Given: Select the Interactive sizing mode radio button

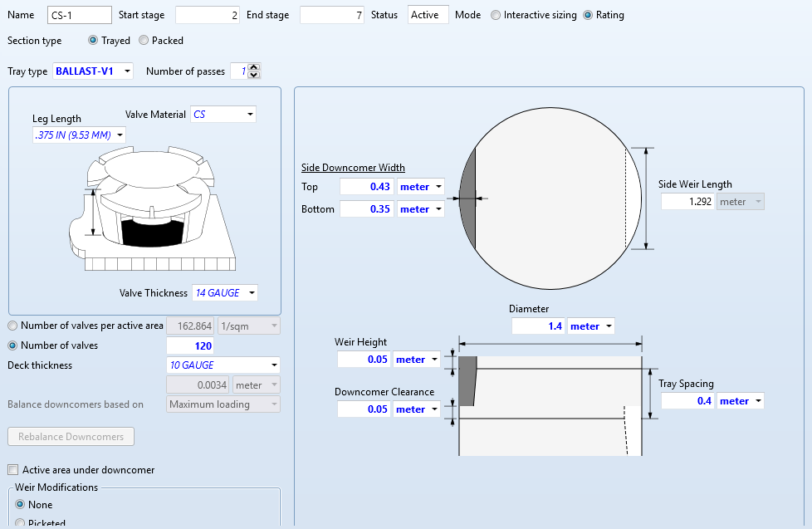Looking at the screenshot, I should coord(496,15).
